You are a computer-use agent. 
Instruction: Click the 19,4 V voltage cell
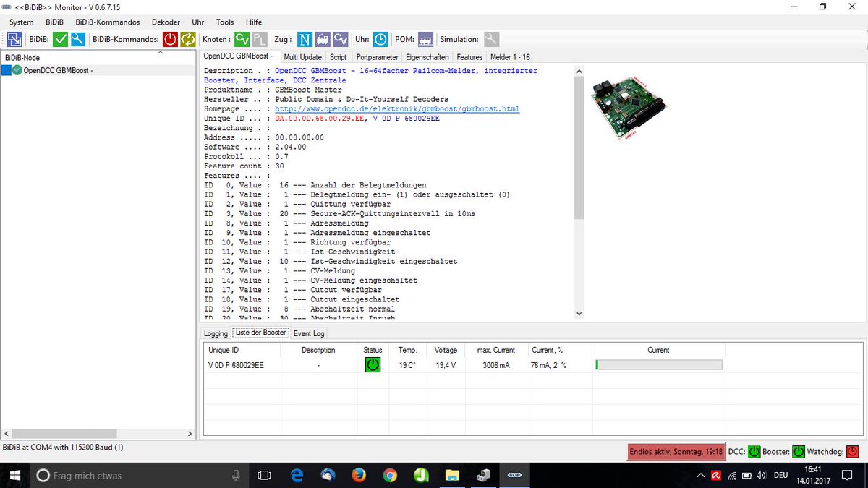click(x=446, y=365)
